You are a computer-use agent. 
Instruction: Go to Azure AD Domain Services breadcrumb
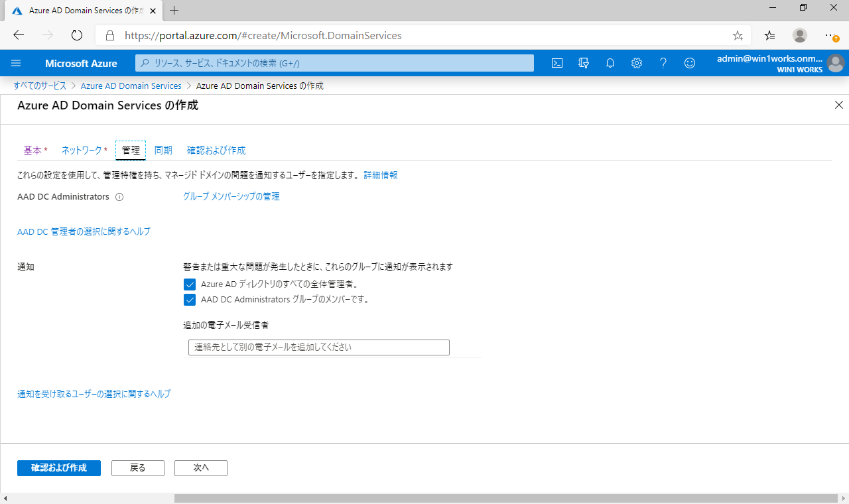[x=131, y=86]
